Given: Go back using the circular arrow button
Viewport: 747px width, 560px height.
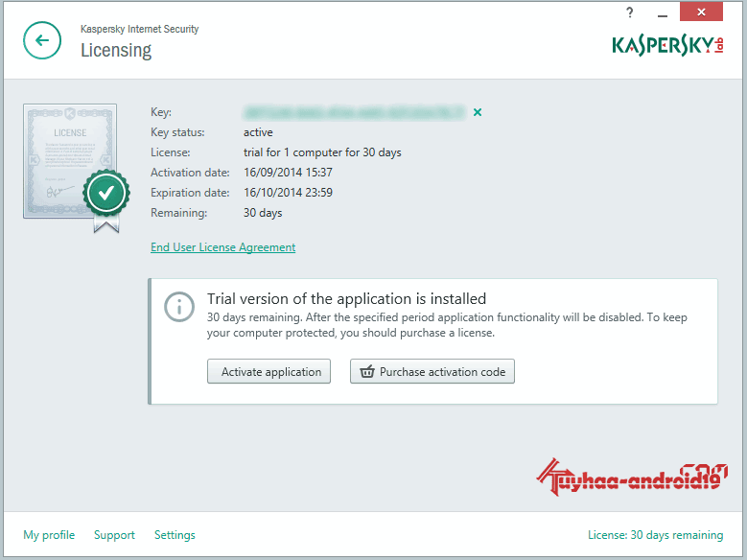Looking at the screenshot, I should pyautogui.click(x=42, y=40).
